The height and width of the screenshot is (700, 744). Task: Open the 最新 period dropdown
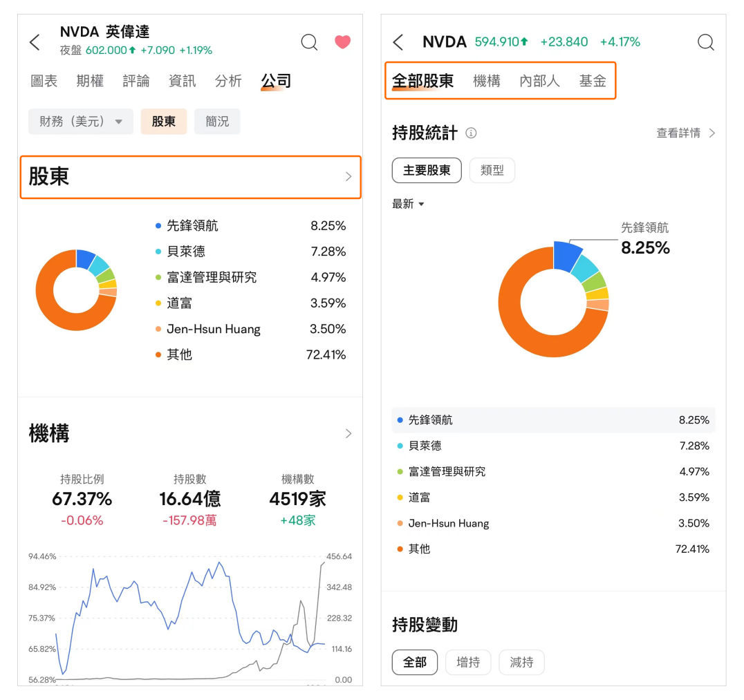408,204
